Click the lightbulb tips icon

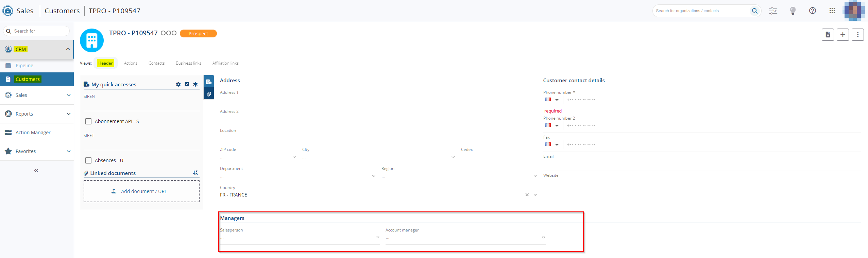pos(793,11)
